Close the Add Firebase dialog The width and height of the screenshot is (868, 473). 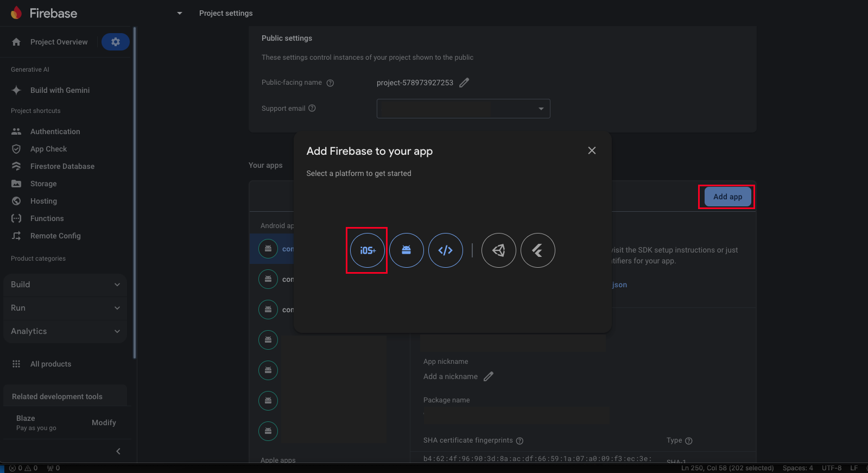[x=592, y=150]
